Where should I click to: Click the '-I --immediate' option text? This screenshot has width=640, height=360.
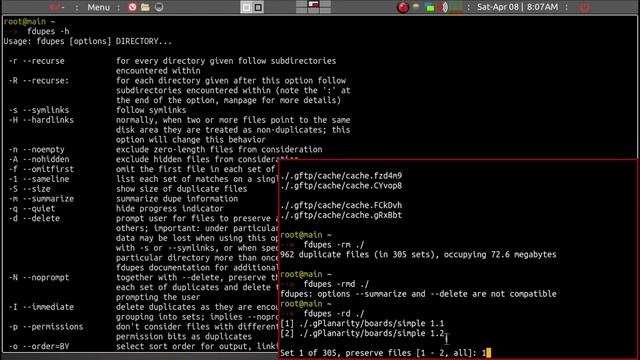click(41, 307)
